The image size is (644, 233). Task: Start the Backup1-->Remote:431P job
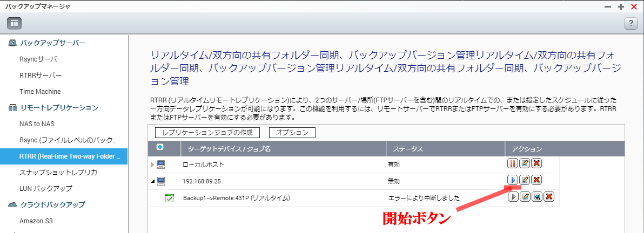(513, 197)
